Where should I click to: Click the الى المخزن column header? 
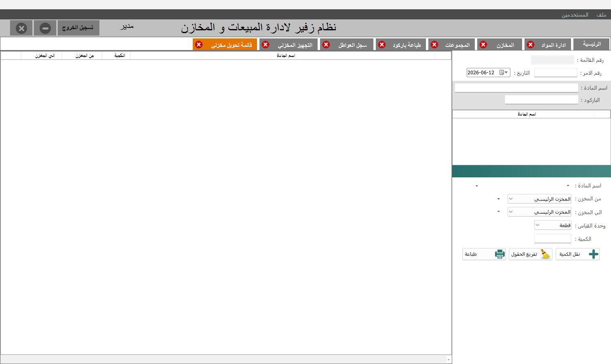point(42,56)
